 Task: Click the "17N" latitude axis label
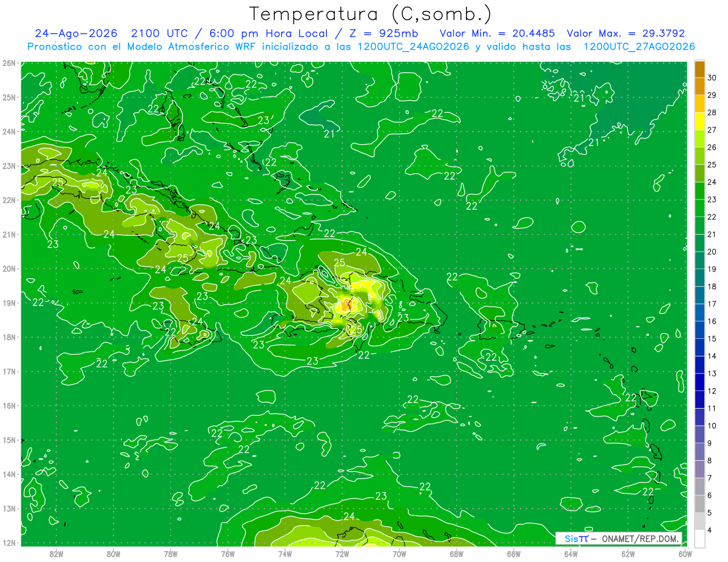pos(9,372)
